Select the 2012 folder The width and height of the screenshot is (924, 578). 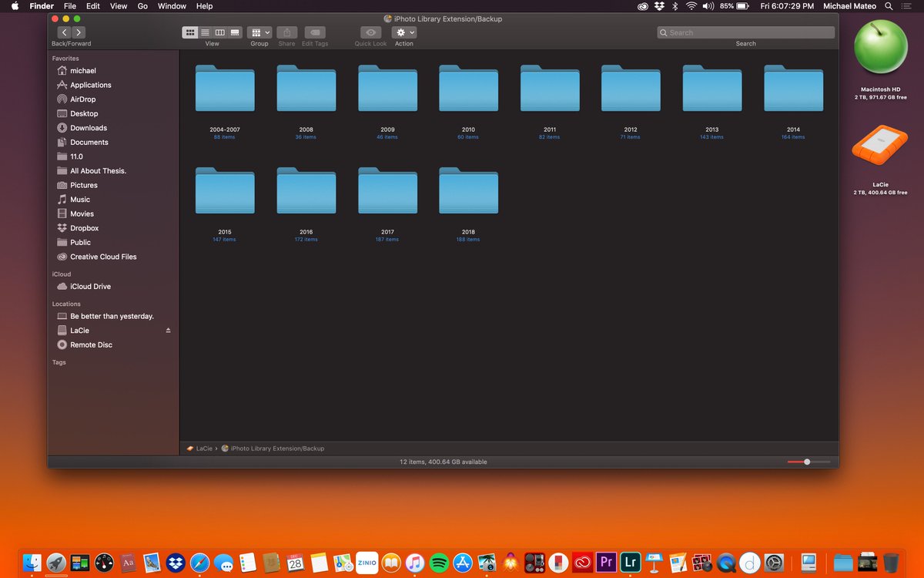coord(631,89)
